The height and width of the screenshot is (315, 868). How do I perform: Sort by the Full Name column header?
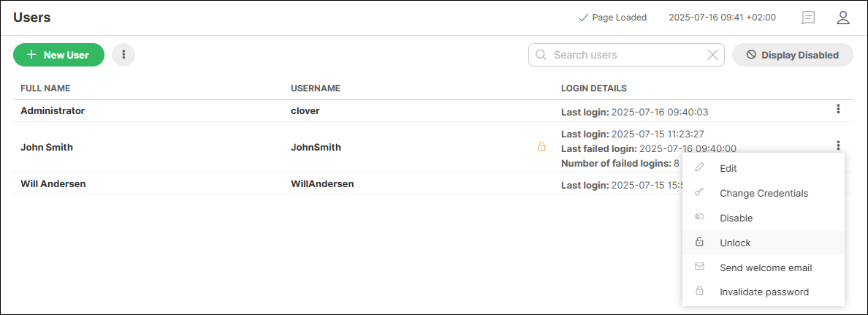(45, 88)
